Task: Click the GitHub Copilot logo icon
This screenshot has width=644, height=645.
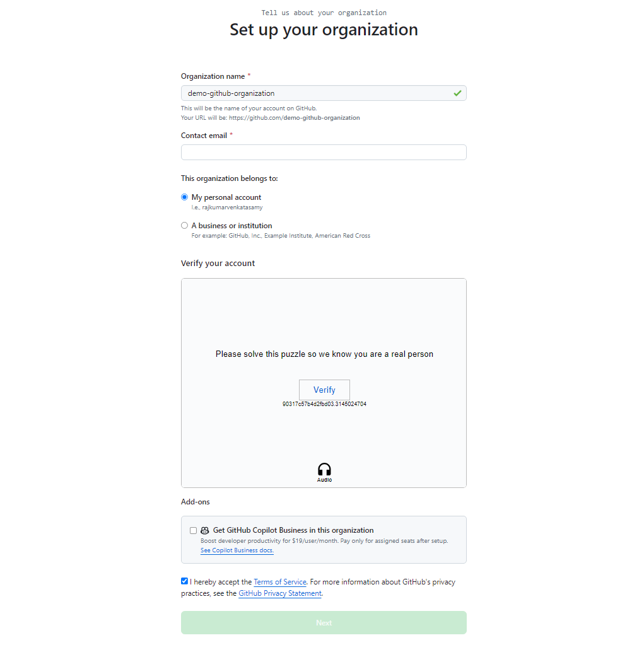Action: click(204, 530)
